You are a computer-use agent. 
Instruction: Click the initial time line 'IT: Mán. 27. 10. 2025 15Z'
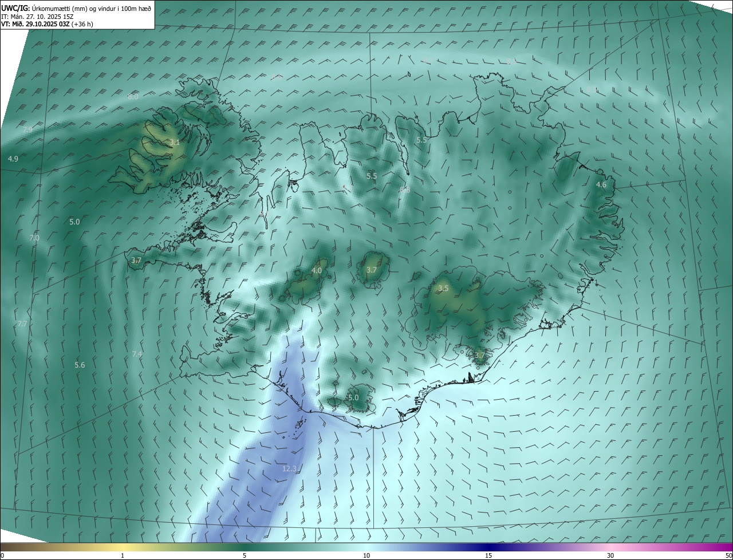37,17
